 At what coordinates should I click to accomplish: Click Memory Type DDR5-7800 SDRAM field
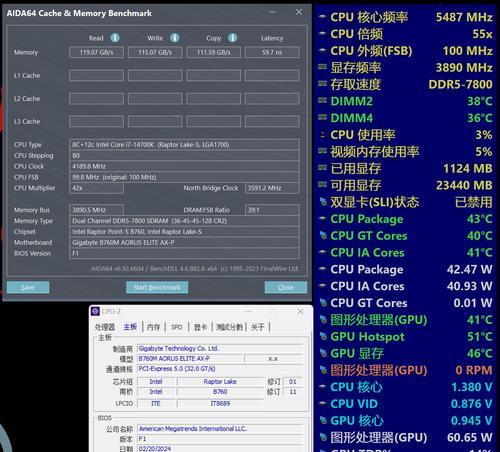[184, 221]
